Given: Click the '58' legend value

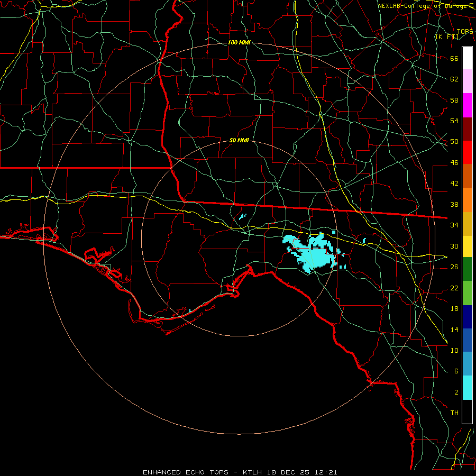Looking at the screenshot, I should (x=454, y=100).
